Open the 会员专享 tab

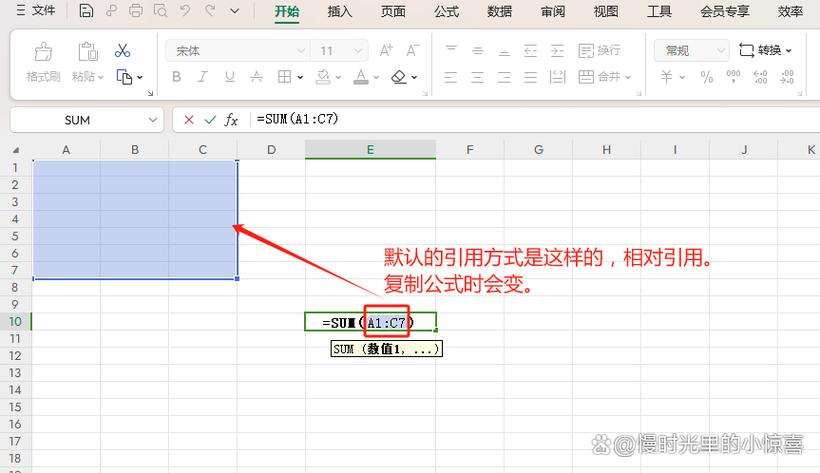(725, 11)
